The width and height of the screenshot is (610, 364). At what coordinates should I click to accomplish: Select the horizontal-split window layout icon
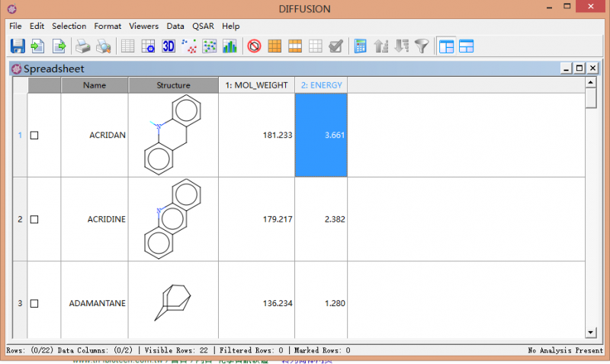(466, 46)
